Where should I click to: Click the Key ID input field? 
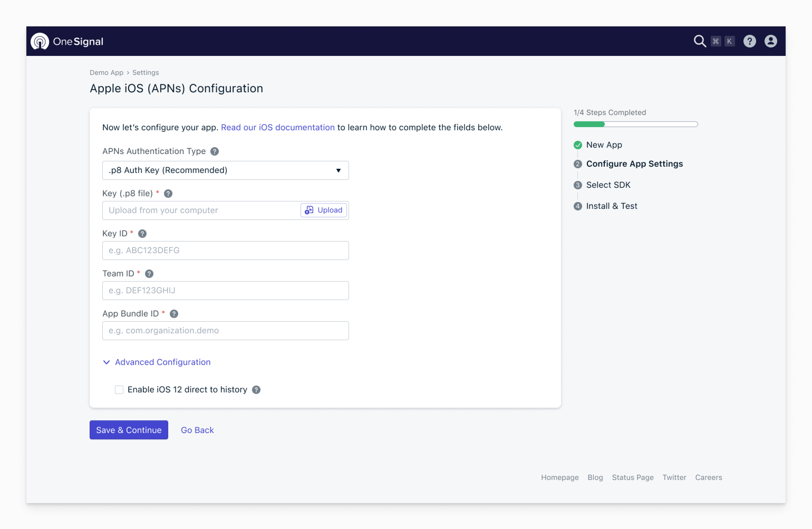click(225, 251)
